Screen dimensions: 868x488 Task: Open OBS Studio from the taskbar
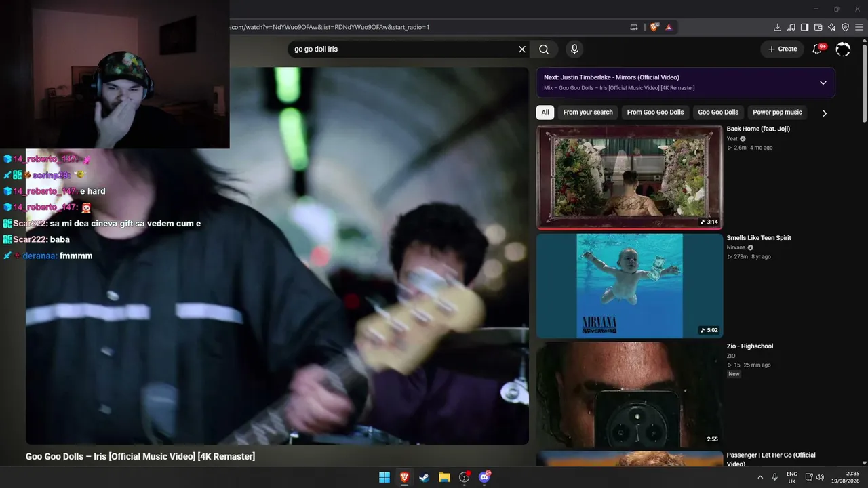465,477
